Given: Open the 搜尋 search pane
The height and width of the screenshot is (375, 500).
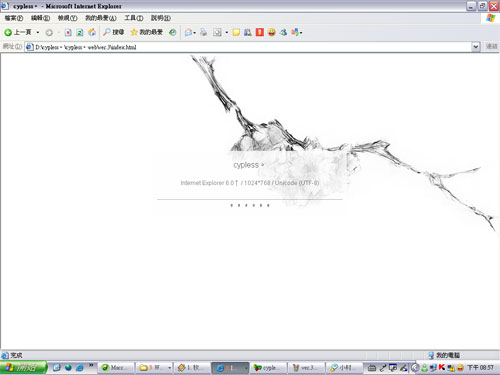Looking at the screenshot, I should pyautogui.click(x=113, y=32).
